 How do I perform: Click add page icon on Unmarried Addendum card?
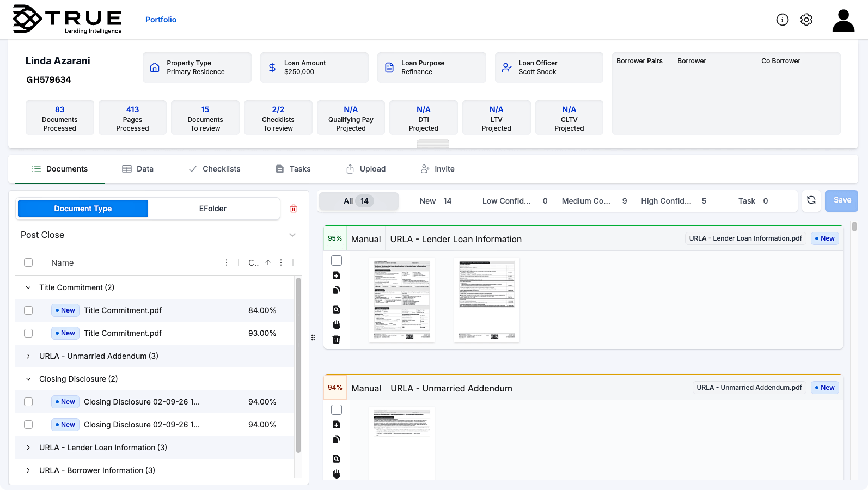pos(336,425)
